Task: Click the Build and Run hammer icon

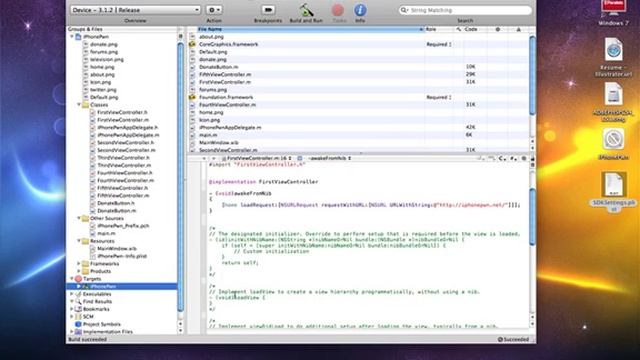Action: 306,10
